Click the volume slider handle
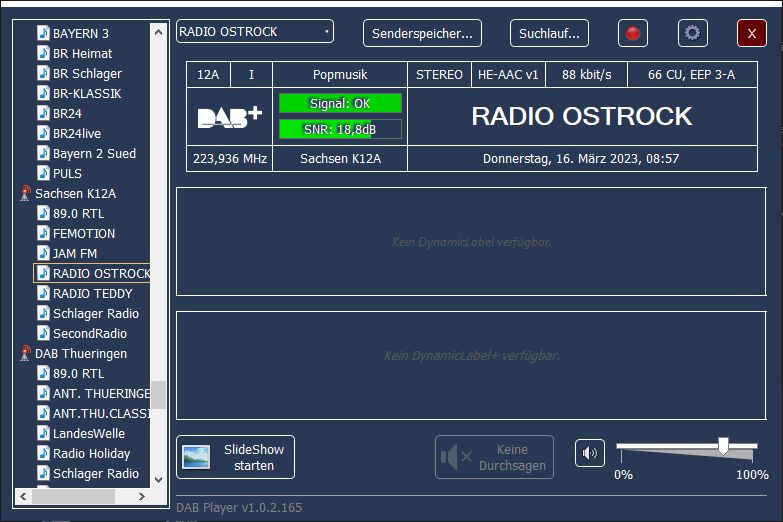The width and height of the screenshot is (783, 522). [x=723, y=446]
